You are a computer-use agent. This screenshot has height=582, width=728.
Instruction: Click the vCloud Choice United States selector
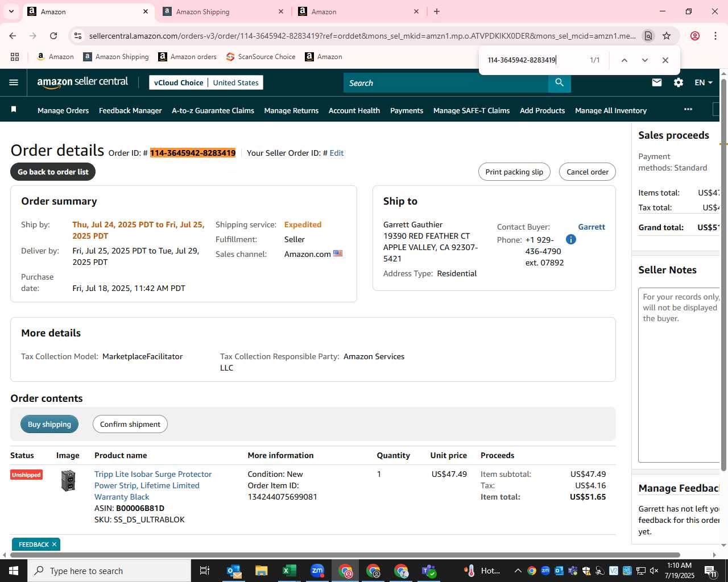[x=206, y=82]
